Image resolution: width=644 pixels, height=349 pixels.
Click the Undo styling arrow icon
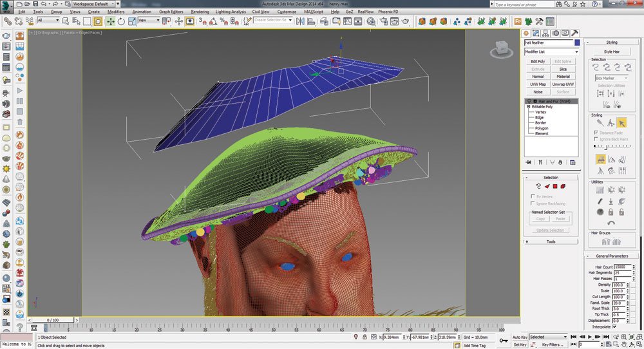[x=611, y=223]
